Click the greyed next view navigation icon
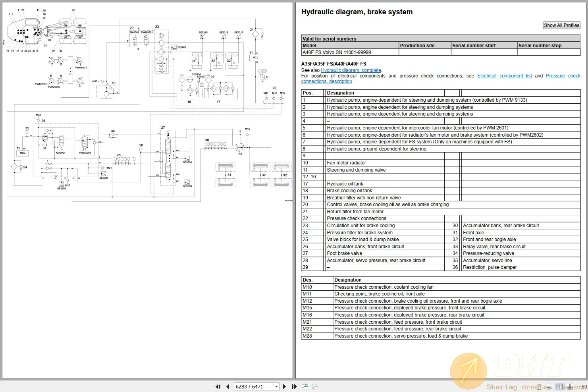The height and width of the screenshot is (392, 588). (x=315, y=386)
